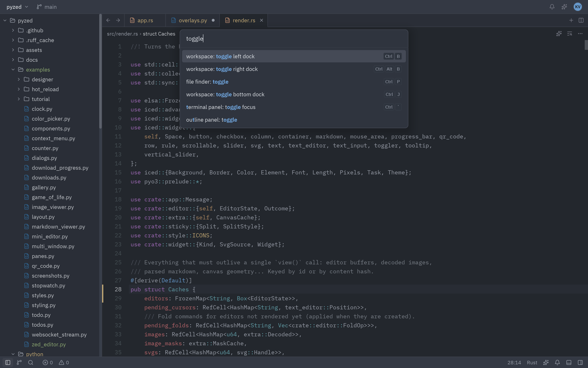Run workspace: toggle right dock command
The width and height of the screenshot is (588, 368).
click(x=294, y=69)
